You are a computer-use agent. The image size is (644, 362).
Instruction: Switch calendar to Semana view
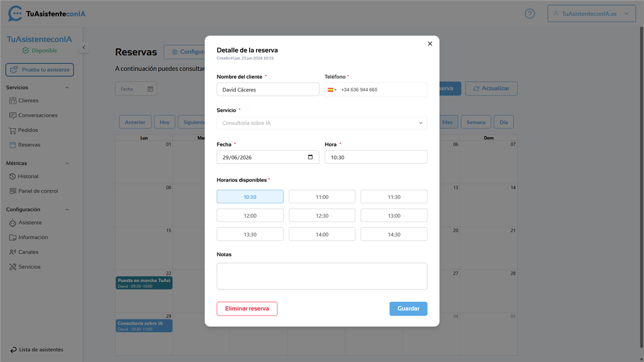pyautogui.click(x=475, y=122)
